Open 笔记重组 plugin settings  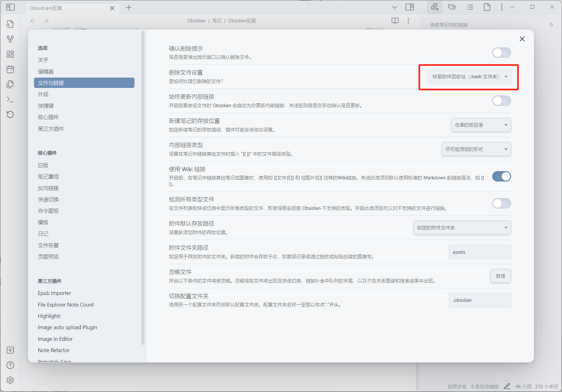click(x=84, y=177)
